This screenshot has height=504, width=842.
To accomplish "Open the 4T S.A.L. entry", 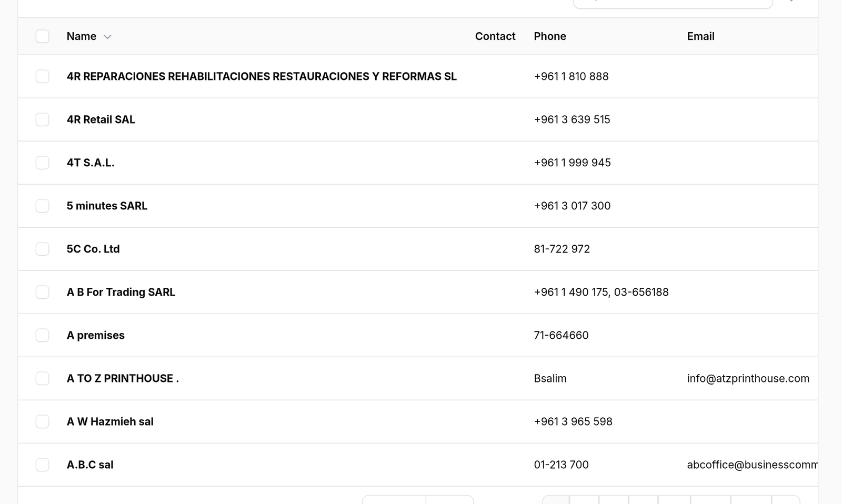I will coord(91,163).
